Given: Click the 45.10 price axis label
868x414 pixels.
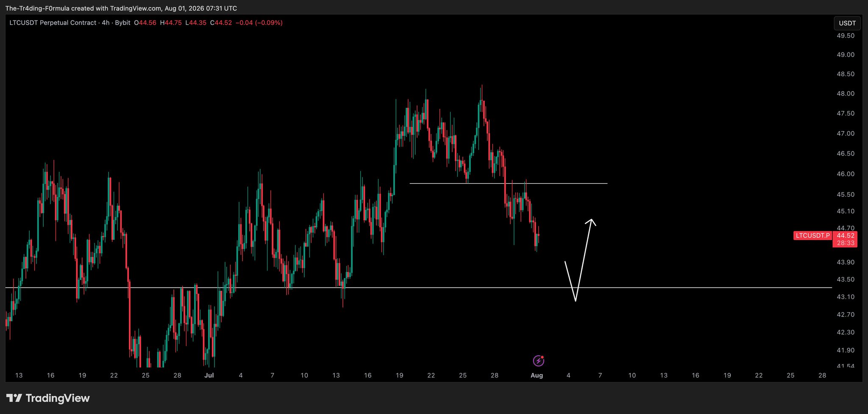Looking at the screenshot, I should pos(846,211).
